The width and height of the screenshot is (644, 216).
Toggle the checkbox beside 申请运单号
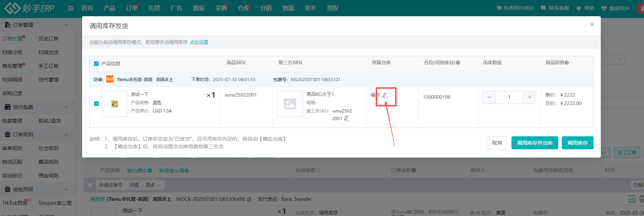90,185
